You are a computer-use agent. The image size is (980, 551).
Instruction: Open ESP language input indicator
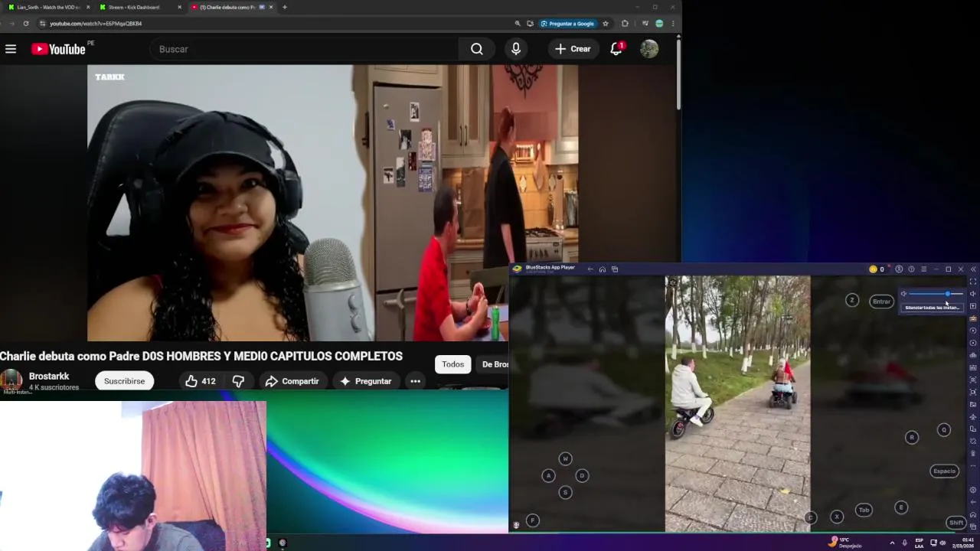[x=919, y=543]
